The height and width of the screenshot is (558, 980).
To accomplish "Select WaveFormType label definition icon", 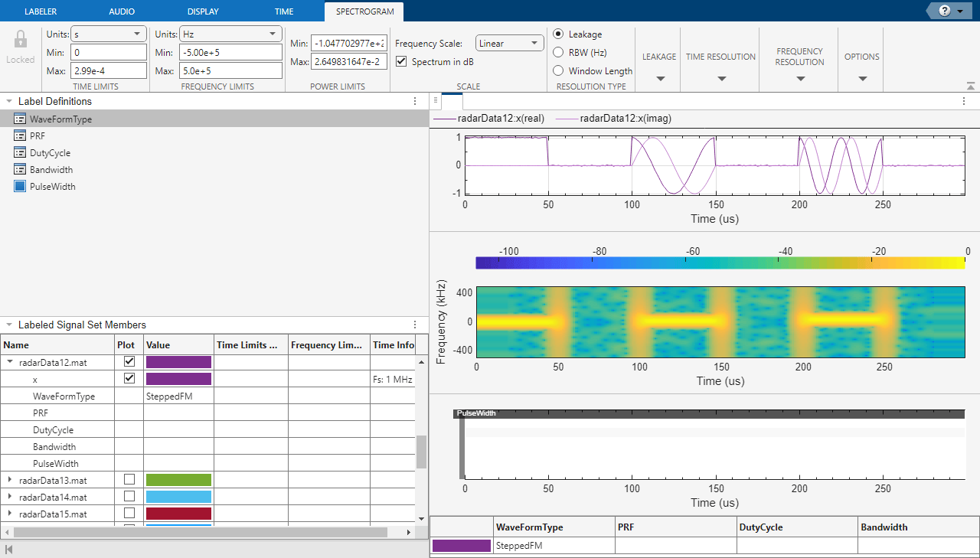I will tap(21, 119).
